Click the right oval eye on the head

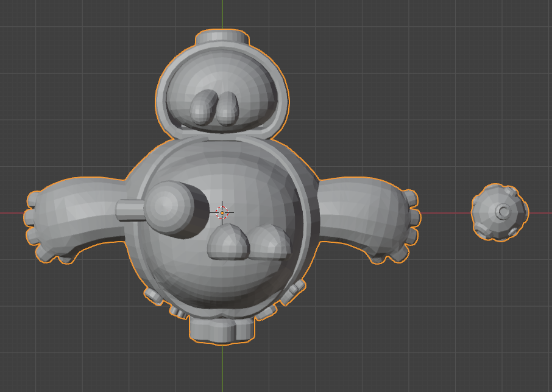point(228,108)
